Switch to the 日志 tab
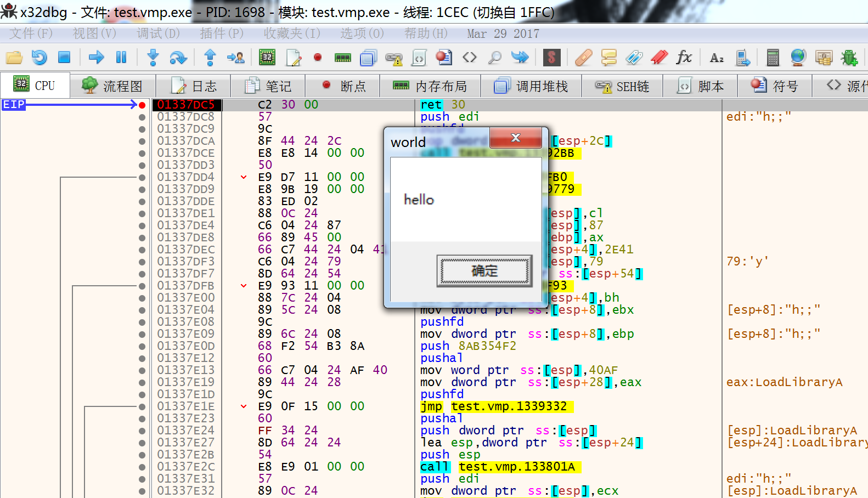The height and width of the screenshot is (498, 868). pyautogui.click(x=194, y=86)
